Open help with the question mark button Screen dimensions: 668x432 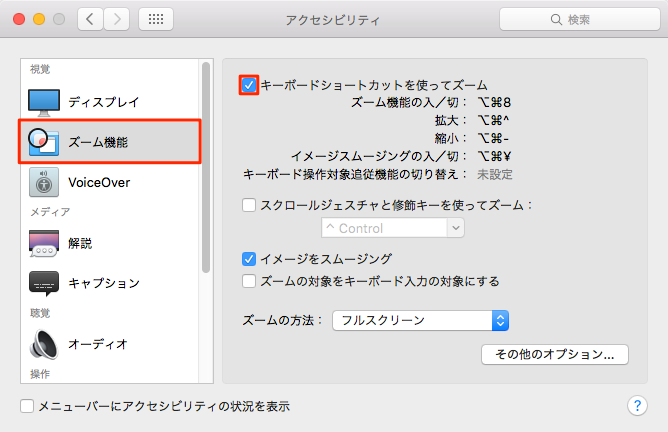click(637, 406)
